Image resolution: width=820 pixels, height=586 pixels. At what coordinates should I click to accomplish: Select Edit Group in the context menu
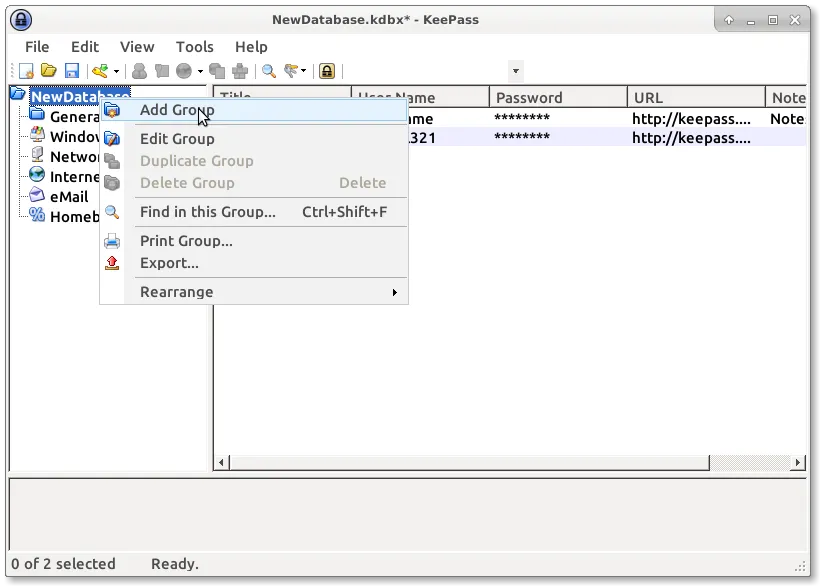[177, 139]
